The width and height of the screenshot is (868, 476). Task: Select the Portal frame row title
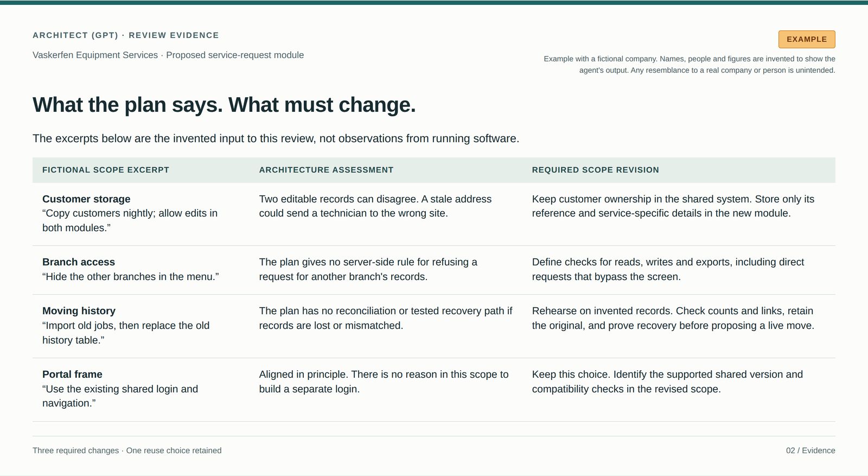72,374
